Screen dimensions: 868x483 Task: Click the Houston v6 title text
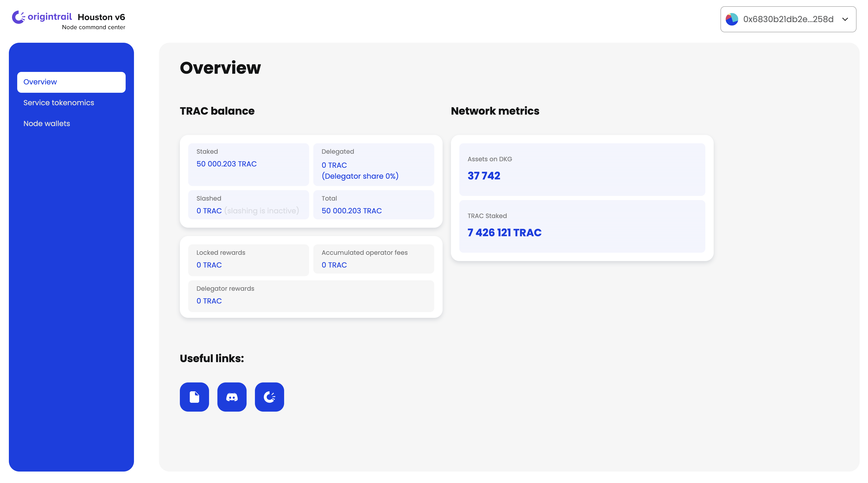tap(101, 17)
